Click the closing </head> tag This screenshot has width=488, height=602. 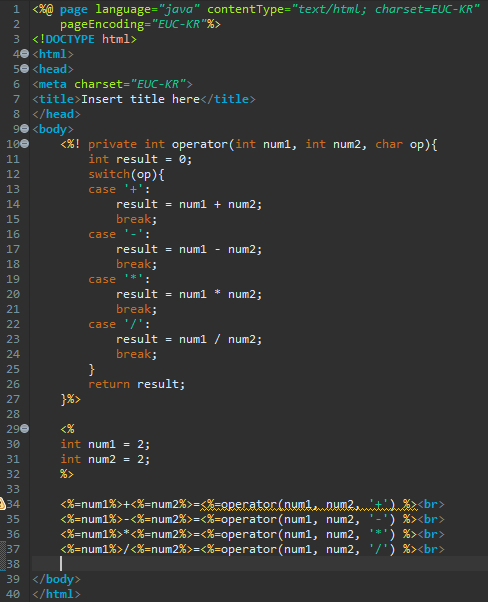(x=56, y=114)
